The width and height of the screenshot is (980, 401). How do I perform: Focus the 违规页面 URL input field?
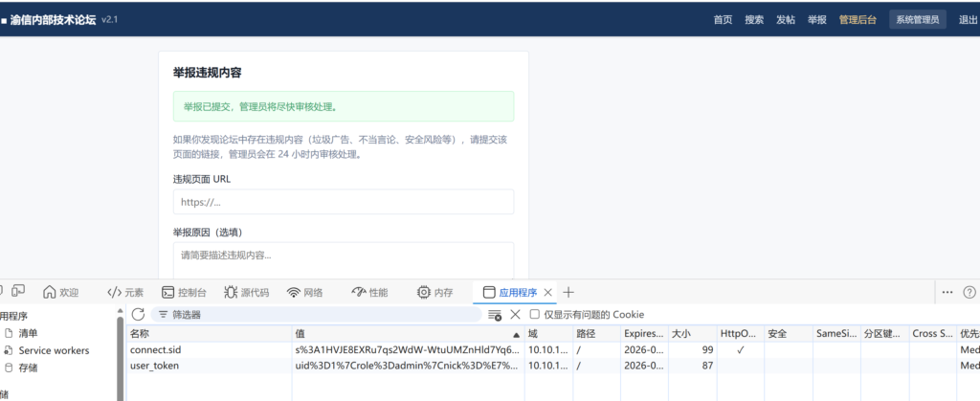tap(344, 202)
